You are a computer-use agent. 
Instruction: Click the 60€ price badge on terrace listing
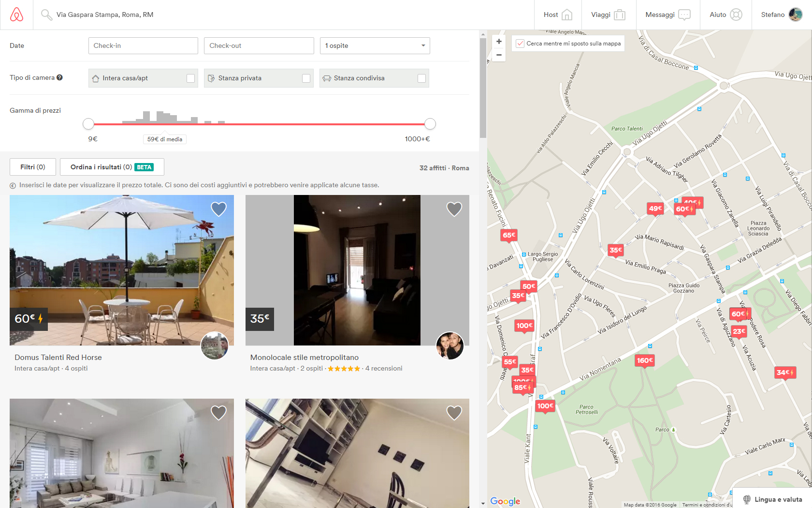pyautogui.click(x=29, y=319)
